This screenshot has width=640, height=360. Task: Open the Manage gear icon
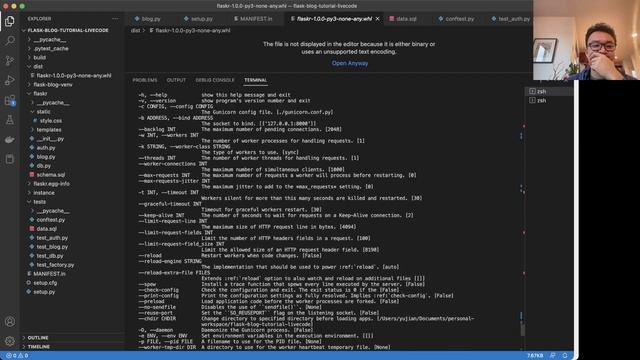[x=10, y=341]
